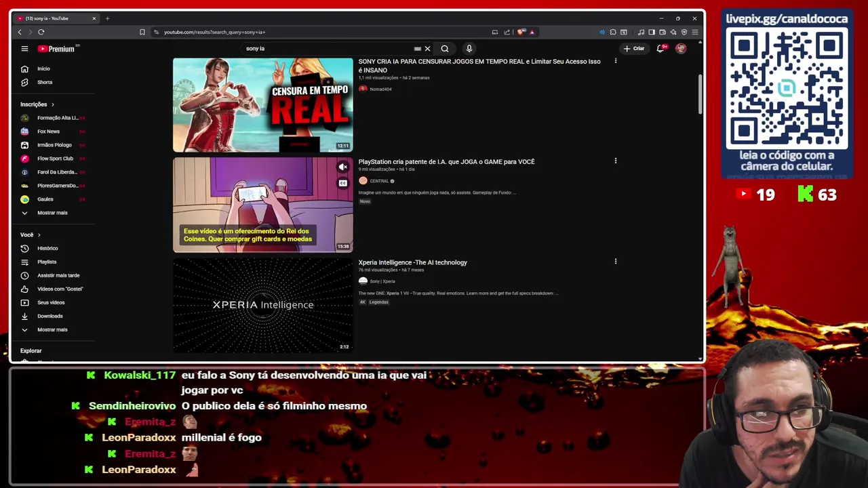Expand the Inscrições section chevron
868x488 pixels.
pyautogui.click(x=52, y=104)
